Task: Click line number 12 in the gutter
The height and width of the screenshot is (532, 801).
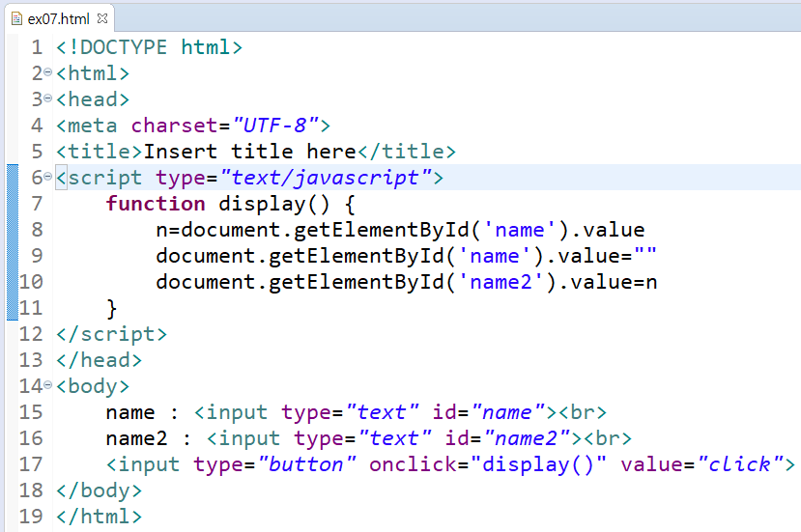Action: click(31, 334)
